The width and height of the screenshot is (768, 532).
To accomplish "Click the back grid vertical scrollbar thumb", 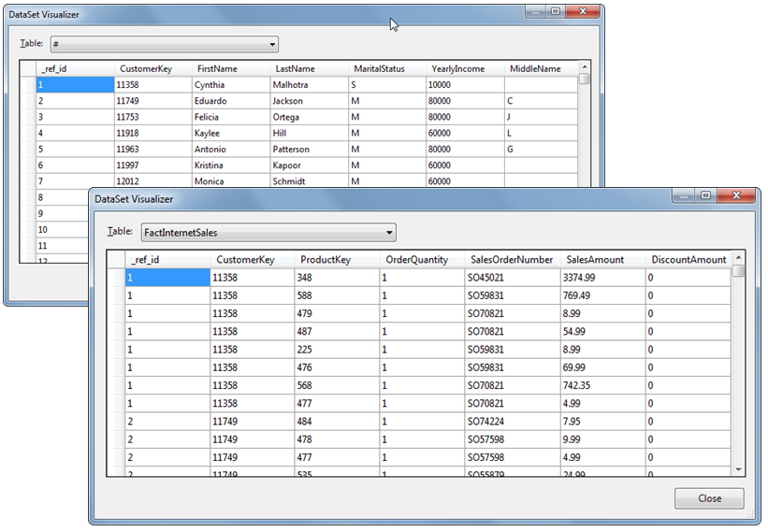I will tap(585, 79).
